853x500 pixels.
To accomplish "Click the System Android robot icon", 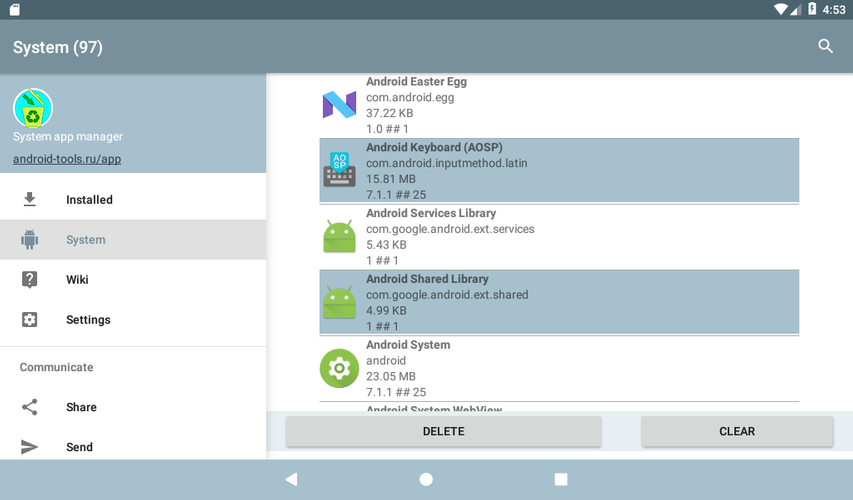I will (30, 239).
